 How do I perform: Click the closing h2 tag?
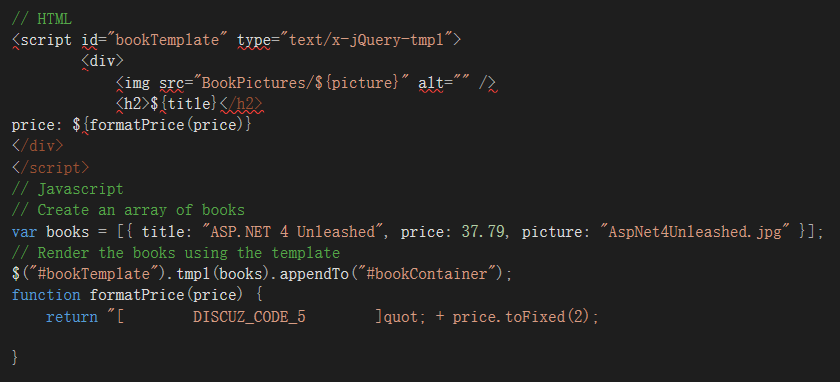point(242,104)
